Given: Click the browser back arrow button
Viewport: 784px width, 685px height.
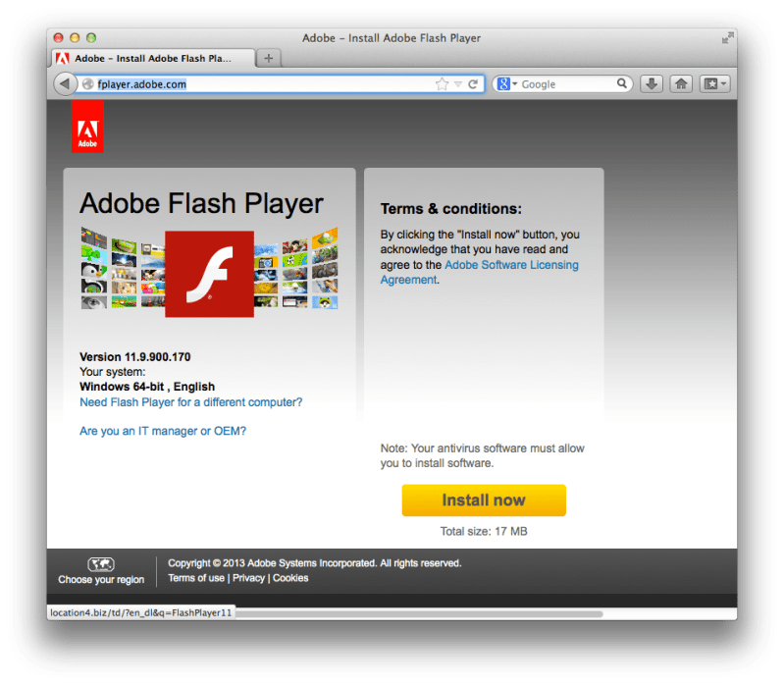Looking at the screenshot, I should point(65,83).
